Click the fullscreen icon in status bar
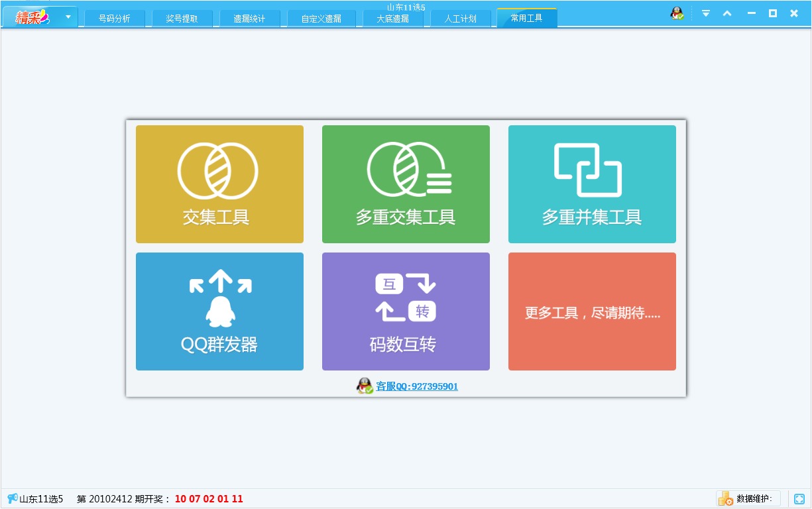This screenshot has width=812, height=509. click(x=799, y=499)
